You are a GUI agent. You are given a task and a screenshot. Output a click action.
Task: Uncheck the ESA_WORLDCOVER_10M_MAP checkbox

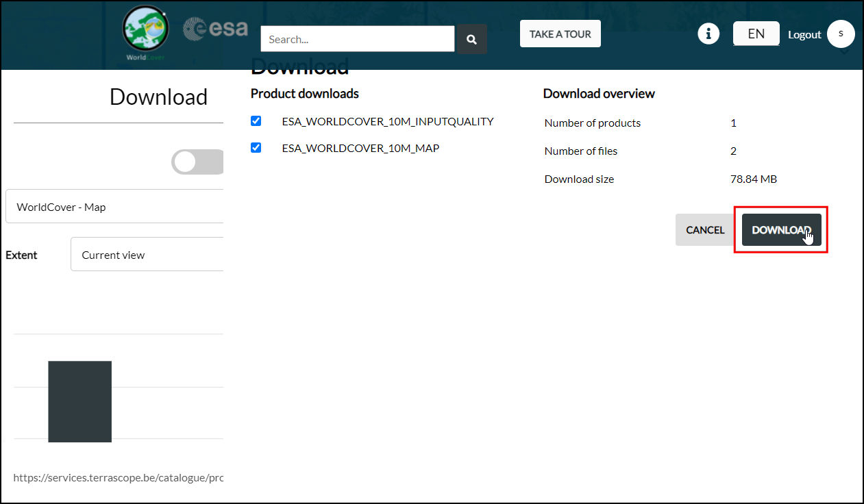pyautogui.click(x=256, y=147)
